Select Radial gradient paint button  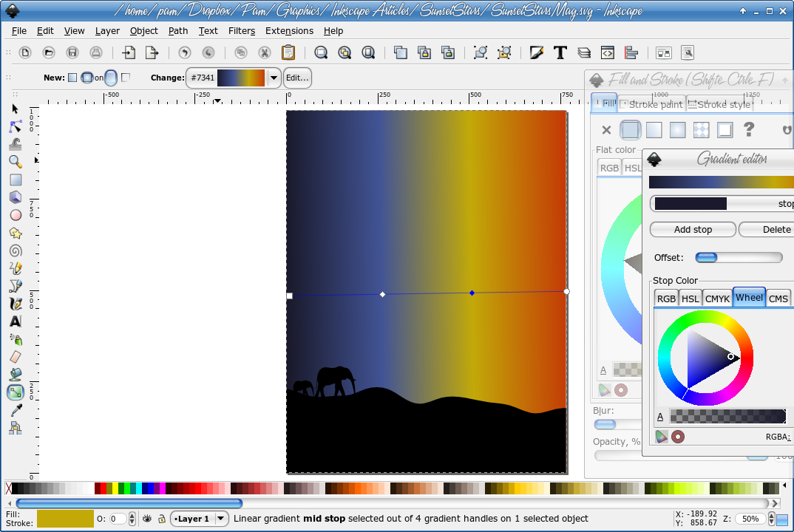(677, 130)
